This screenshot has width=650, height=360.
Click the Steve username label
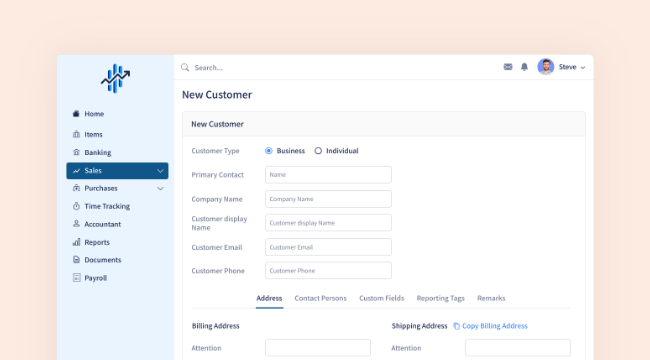click(x=567, y=67)
